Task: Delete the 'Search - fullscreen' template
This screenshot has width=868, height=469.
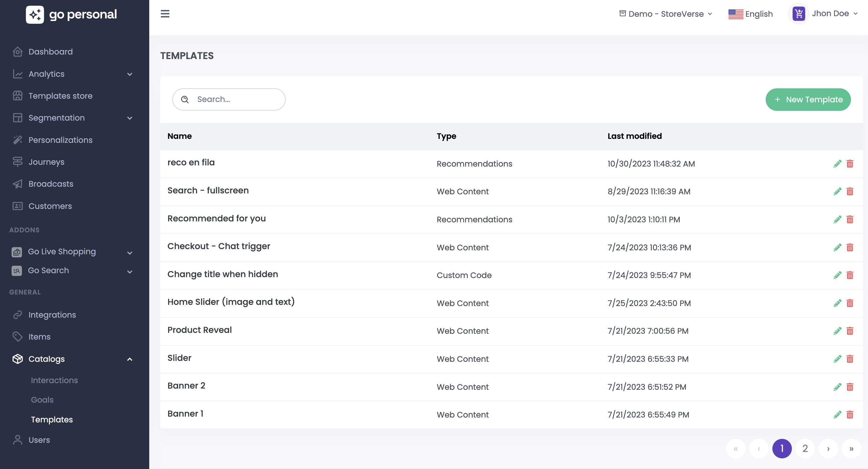Action: 850,192
